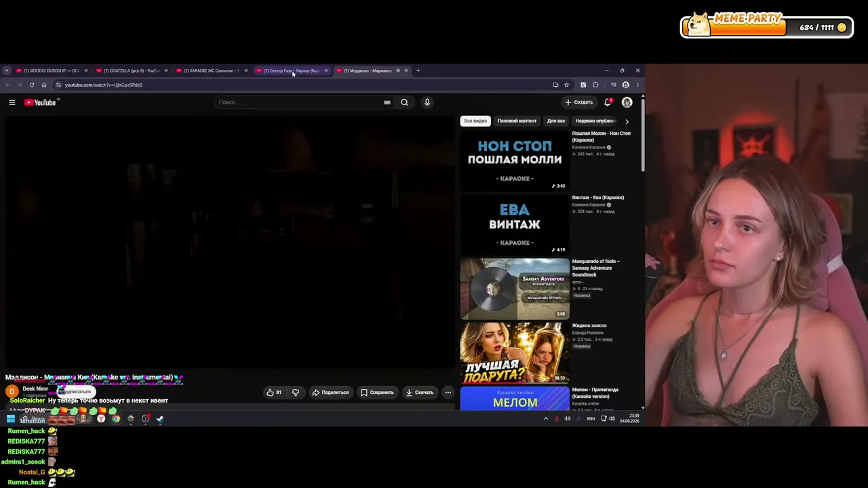868x488 pixels.
Task: Close the Сектор Газа - Лирика tab
Action: coord(325,70)
